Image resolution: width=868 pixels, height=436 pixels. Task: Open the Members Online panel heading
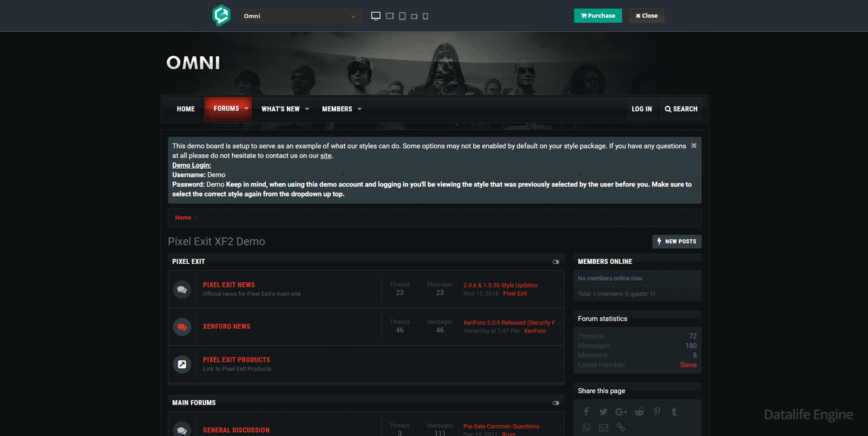coord(605,262)
